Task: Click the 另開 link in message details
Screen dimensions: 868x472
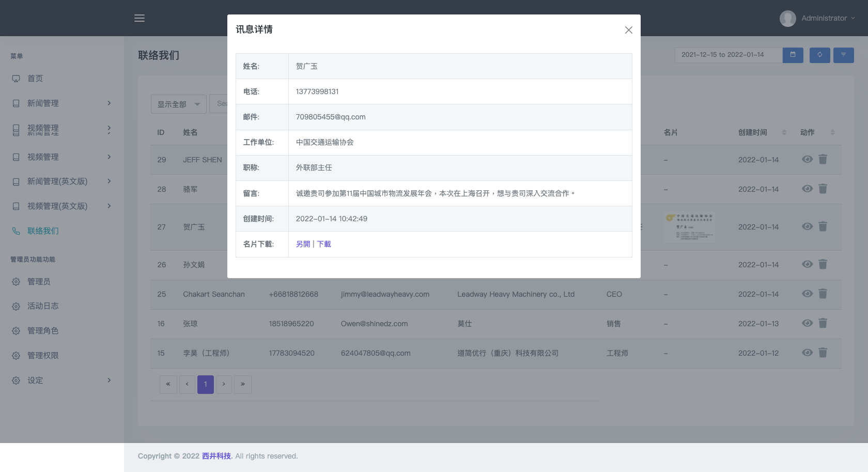Action: (303, 244)
